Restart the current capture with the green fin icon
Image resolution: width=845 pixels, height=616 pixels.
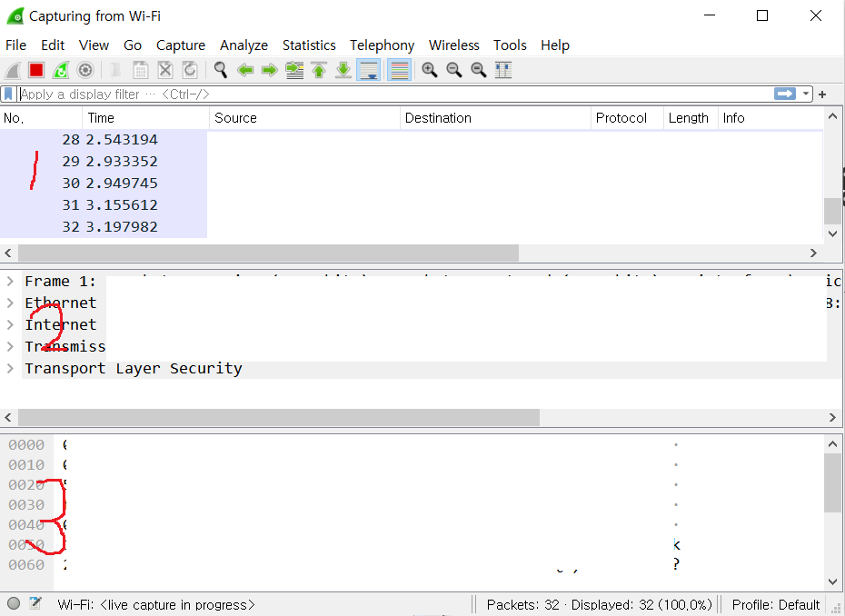[61, 71]
